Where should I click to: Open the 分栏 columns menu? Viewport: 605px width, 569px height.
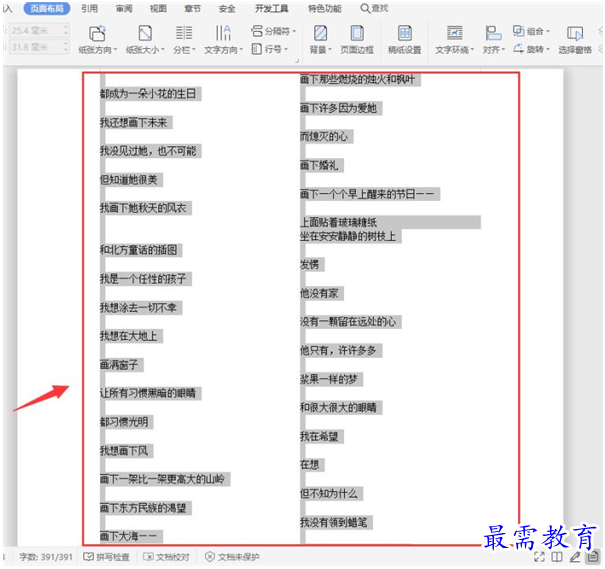pyautogui.click(x=184, y=40)
